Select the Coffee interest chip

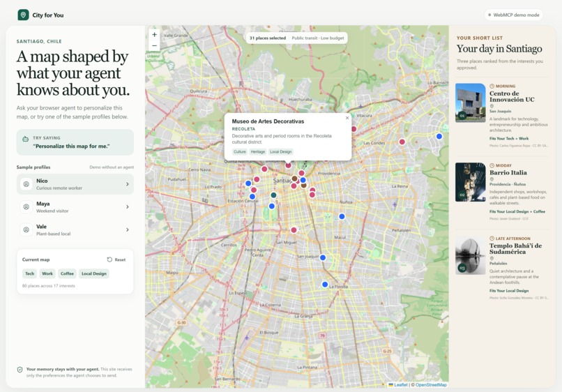click(x=67, y=273)
